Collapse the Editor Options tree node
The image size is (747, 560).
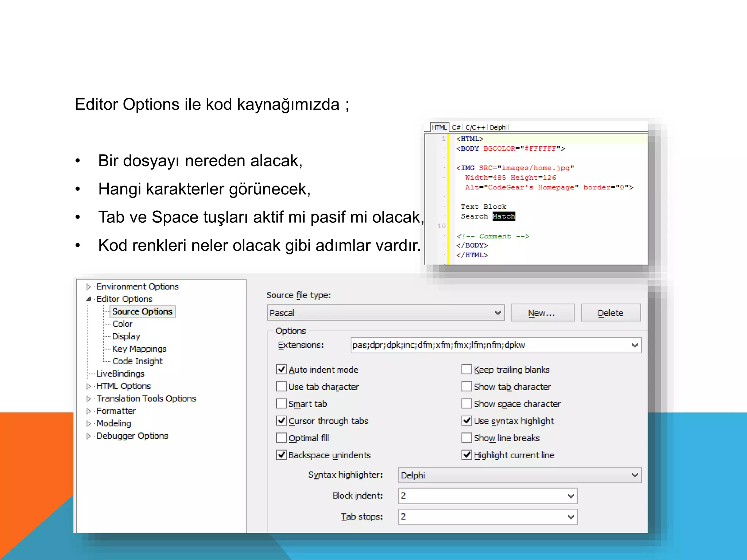[88, 299]
